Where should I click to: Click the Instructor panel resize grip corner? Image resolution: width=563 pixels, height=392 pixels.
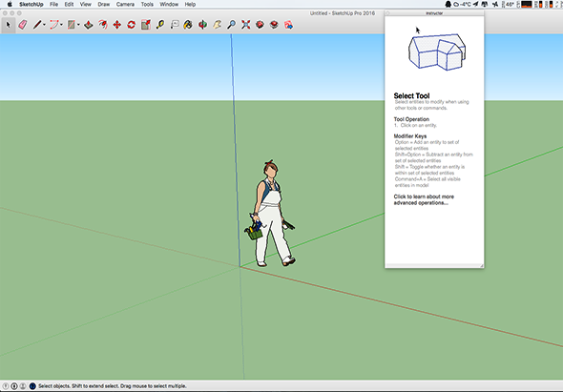(482, 265)
